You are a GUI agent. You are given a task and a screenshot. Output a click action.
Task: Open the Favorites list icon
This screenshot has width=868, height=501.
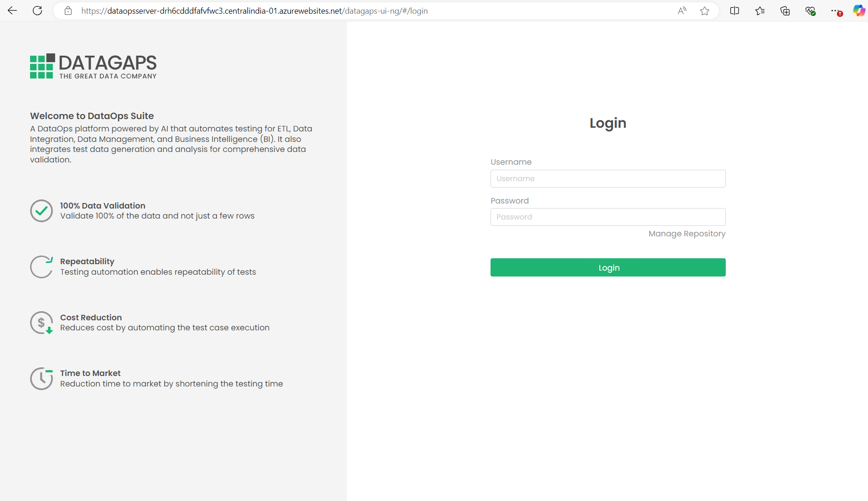pos(760,10)
